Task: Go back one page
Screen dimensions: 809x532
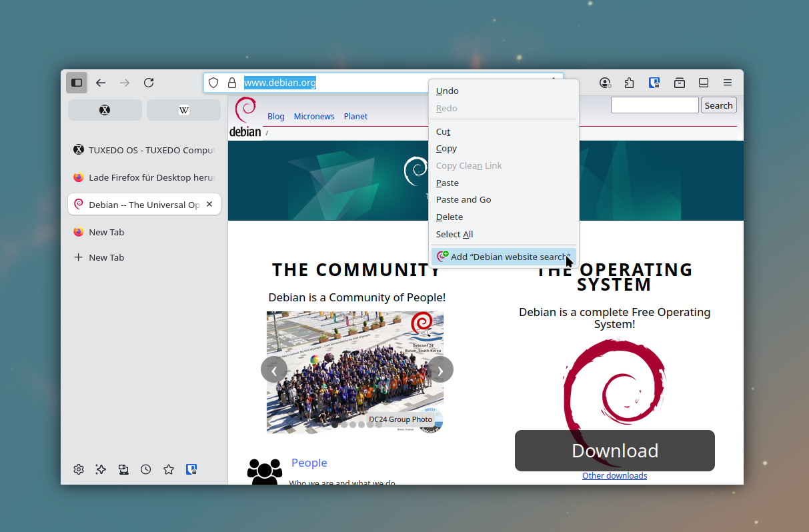Action: coord(101,83)
